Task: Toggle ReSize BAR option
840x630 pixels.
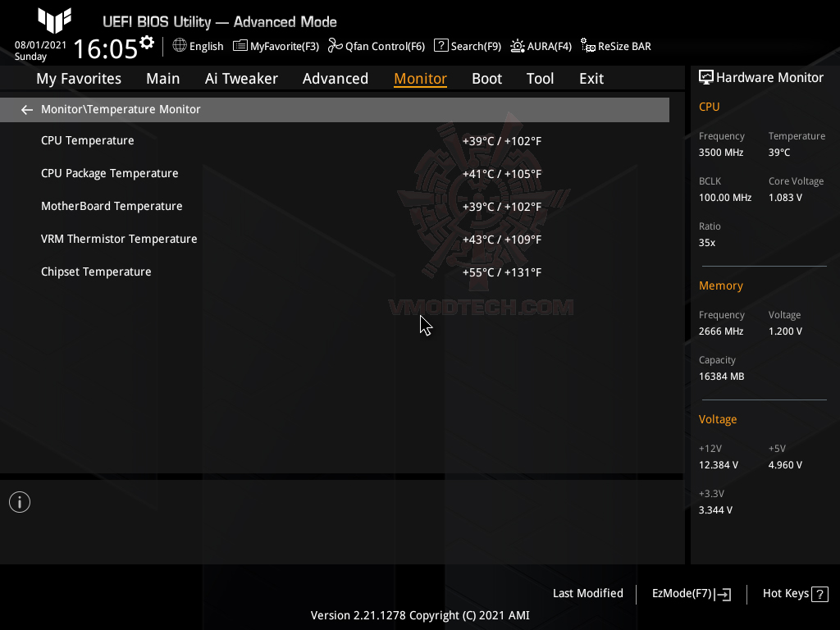Action: pos(616,46)
